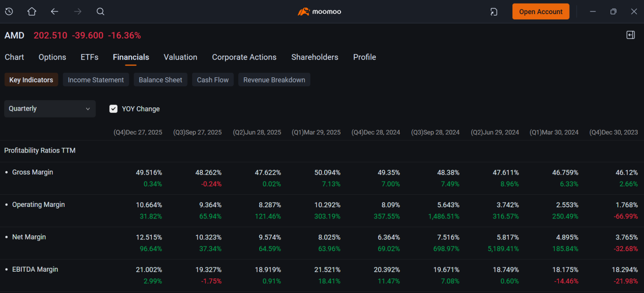Screen dimensions: 644x293
Task: Collapse panel using the top-right sidebar icon
Action: 631,35
